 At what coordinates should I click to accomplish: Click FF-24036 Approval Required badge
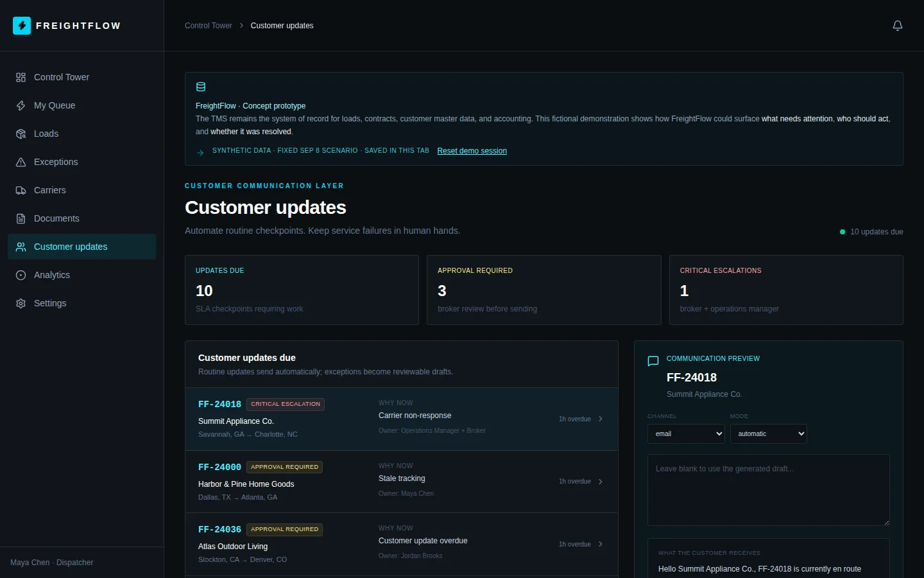point(284,529)
